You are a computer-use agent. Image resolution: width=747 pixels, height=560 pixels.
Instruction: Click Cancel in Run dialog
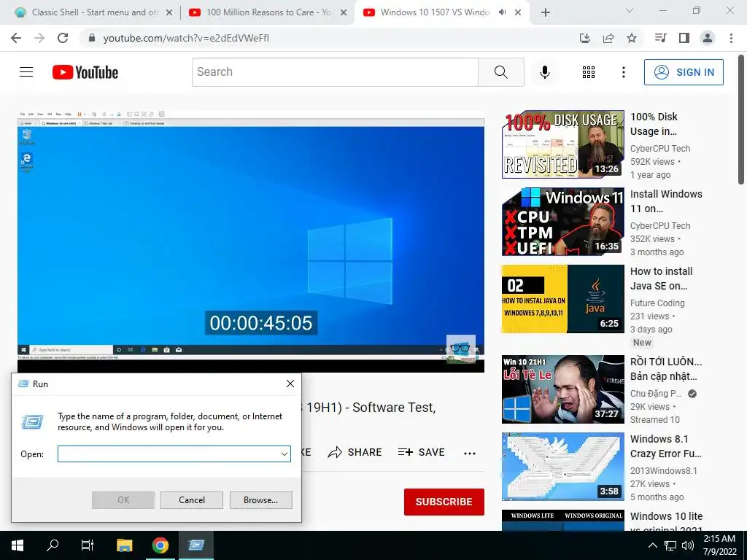[x=192, y=500]
